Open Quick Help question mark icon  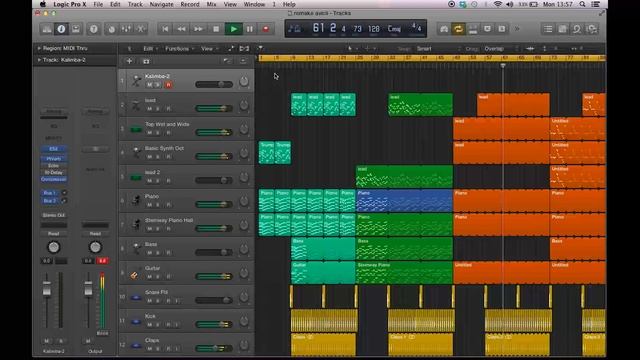point(93,29)
